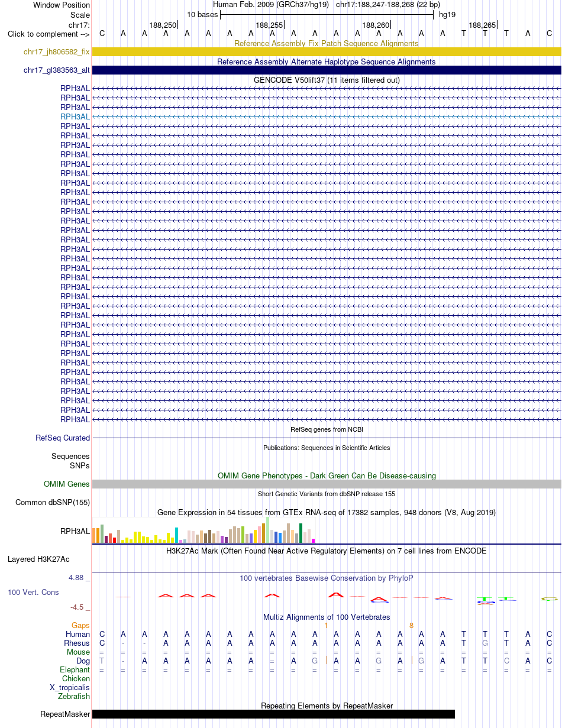The height and width of the screenshot is (728, 562).
Task: Click the Scale label in the ruler
Action: 80,15
